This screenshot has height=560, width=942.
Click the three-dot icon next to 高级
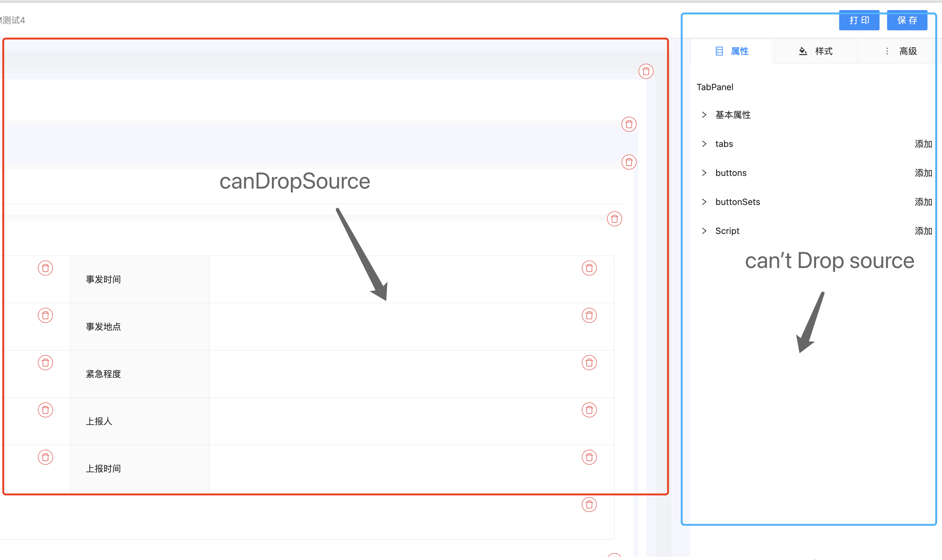click(887, 51)
